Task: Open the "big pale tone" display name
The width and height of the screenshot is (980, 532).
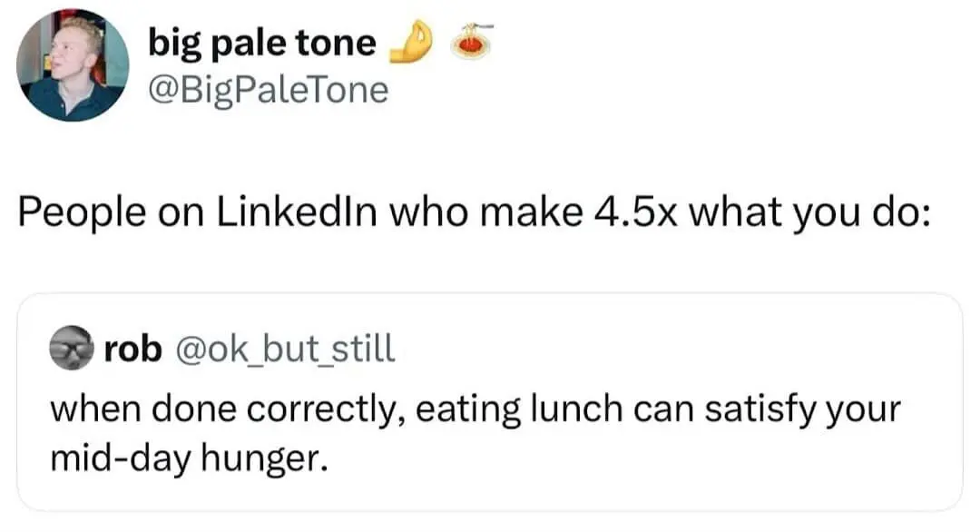Action: coord(261,43)
